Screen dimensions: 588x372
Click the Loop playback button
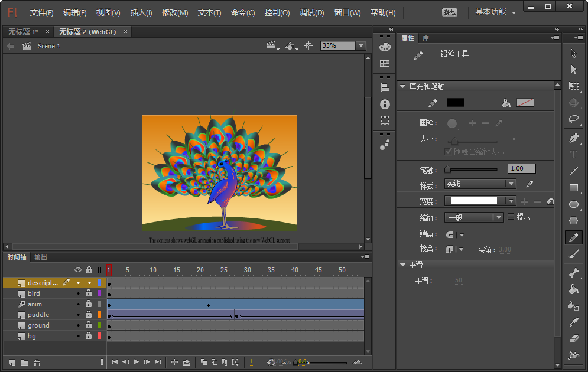pyautogui.click(x=186, y=363)
